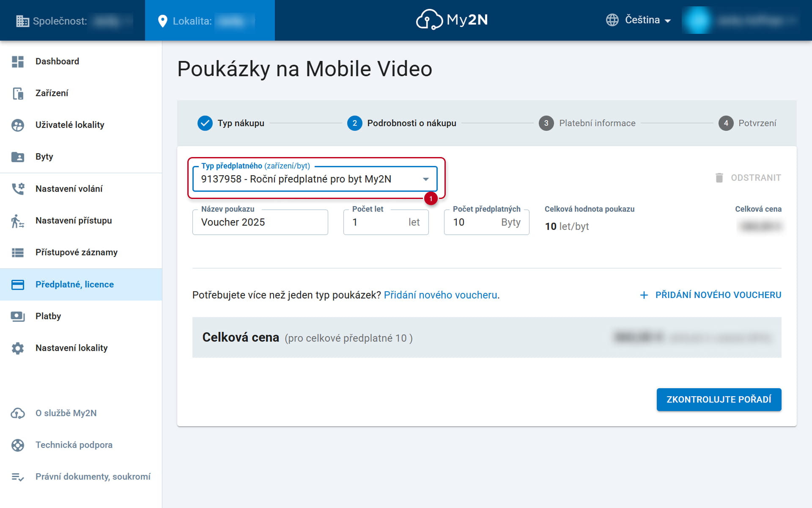Click the Počet let input field
812x508 pixels.
coord(386,222)
